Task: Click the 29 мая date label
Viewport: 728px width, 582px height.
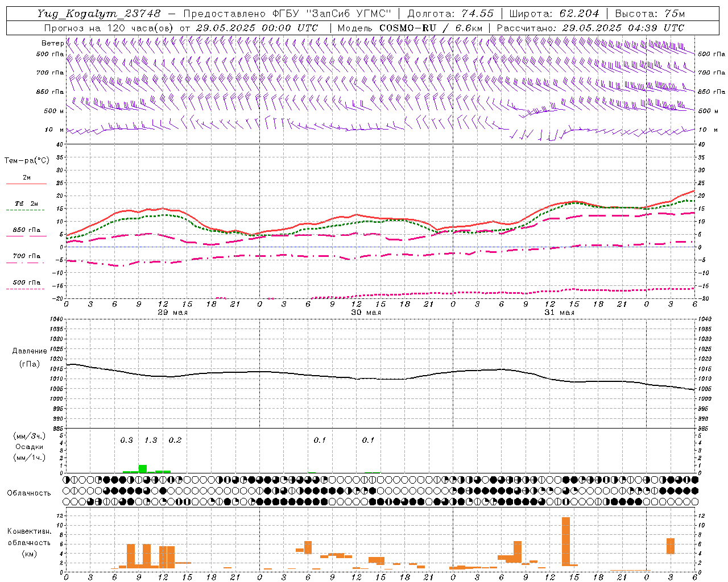Action: pos(172,313)
